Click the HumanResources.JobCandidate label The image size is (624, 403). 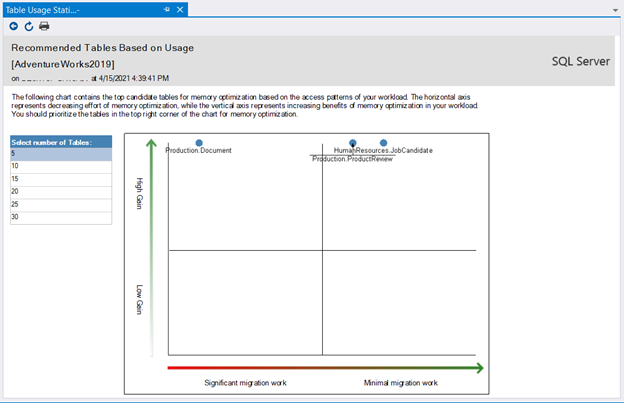coord(383,150)
